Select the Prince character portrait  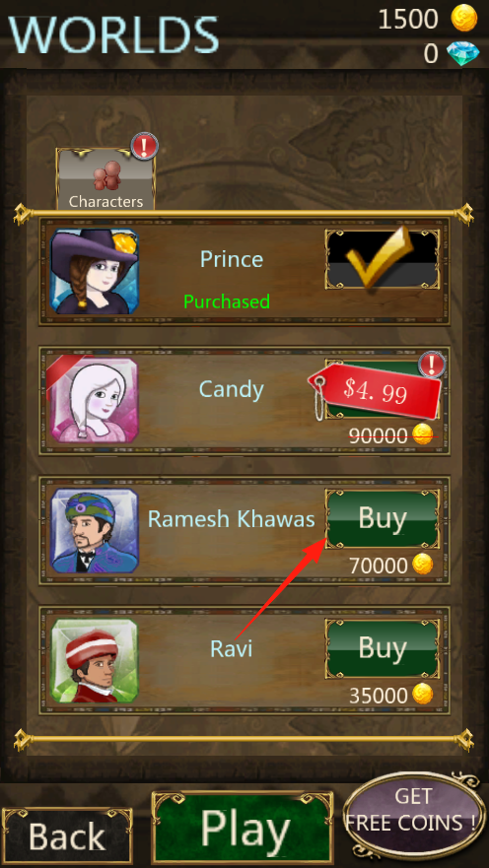[94, 271]
